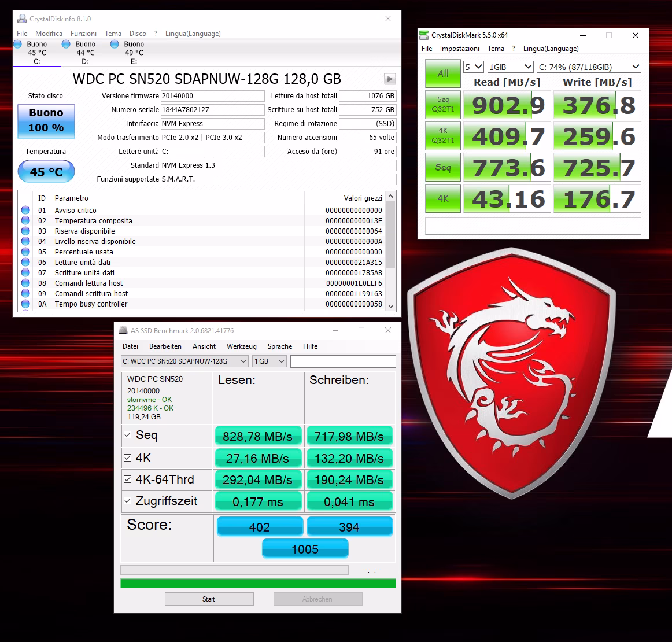Screen dimensions: 672x642
Task: Click the 45 °C temperature indicator button
Action: pyautogui.click(x=46, y=171)
